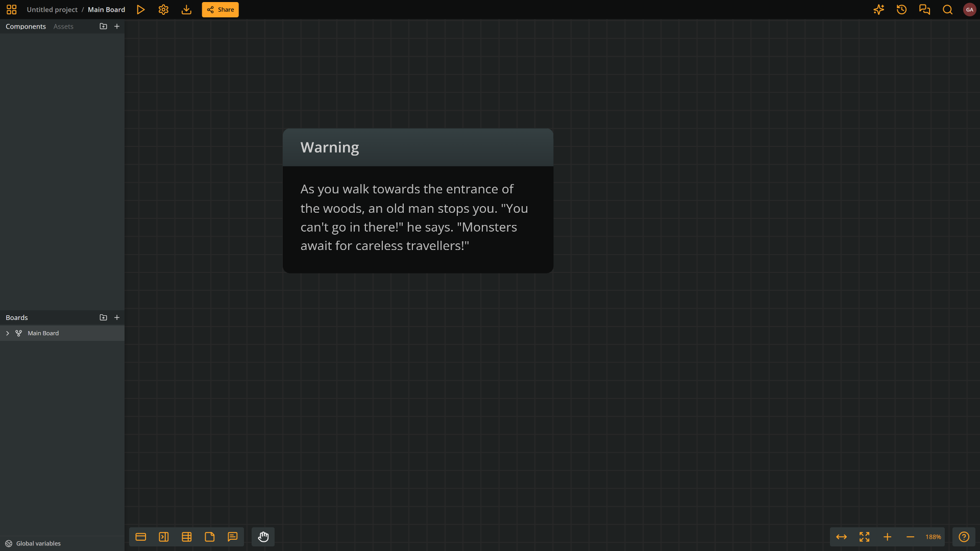This screenshot has height=551, width=980.
Task: Select the Components tab
Action: (x=26, y=27)
